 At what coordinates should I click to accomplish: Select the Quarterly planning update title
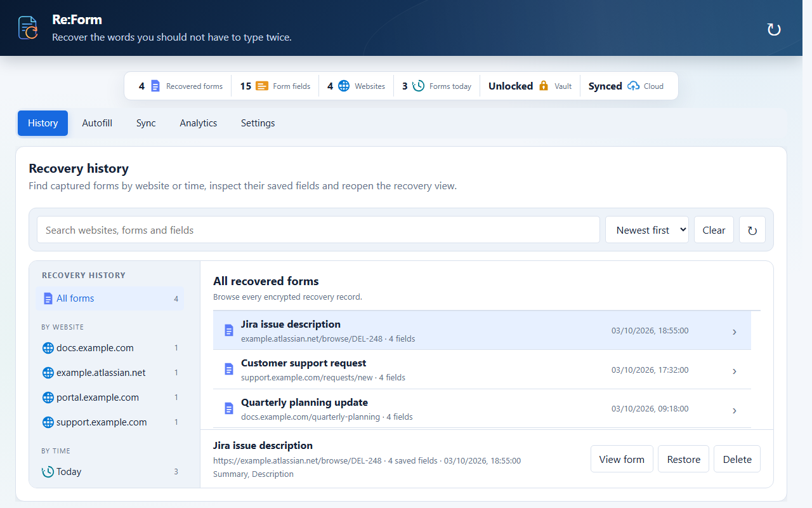click(304, 403)
